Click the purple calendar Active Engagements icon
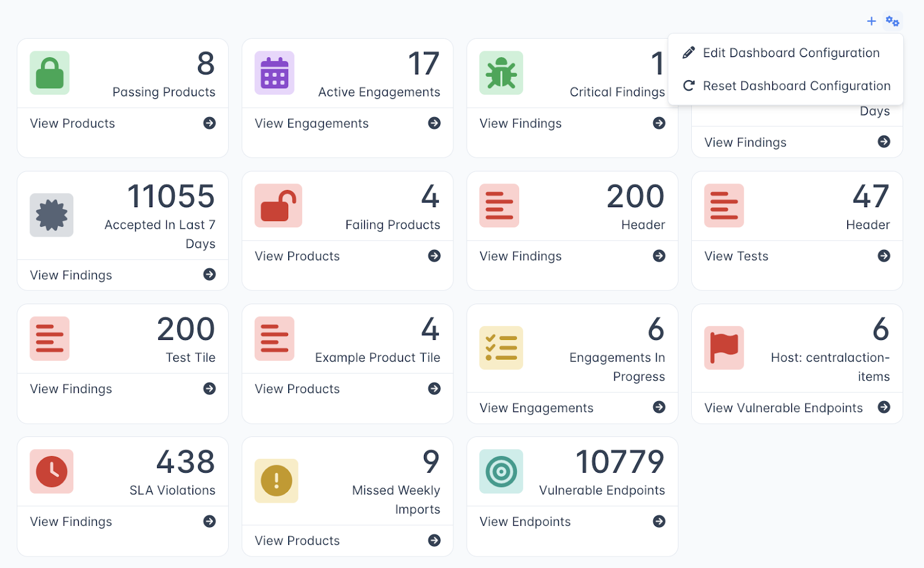The height and width of the screenshot is (568, 924). (x=274, y=73)
